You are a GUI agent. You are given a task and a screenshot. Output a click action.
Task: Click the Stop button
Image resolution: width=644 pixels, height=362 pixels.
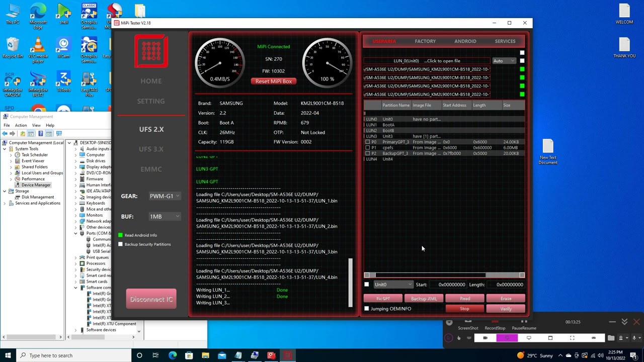464,309
